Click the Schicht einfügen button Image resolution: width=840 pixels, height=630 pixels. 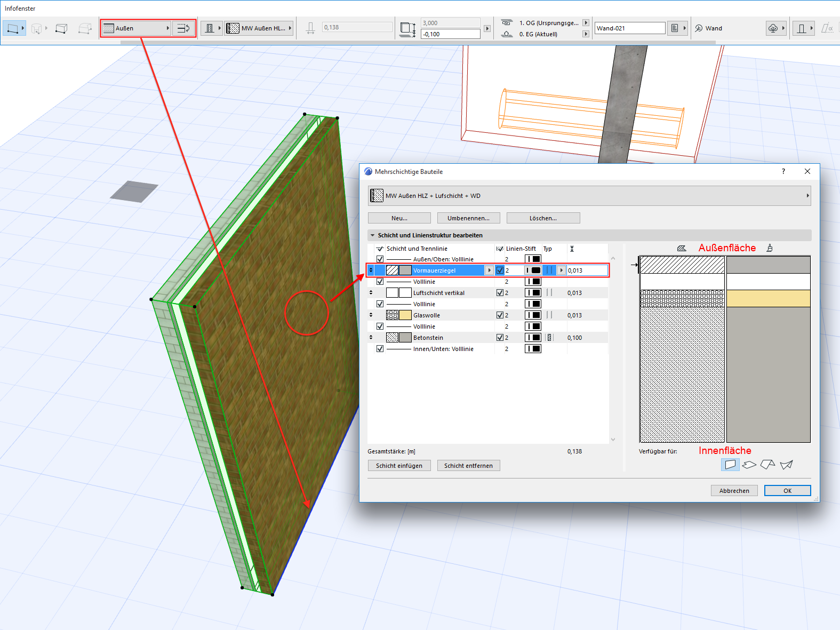399,466
